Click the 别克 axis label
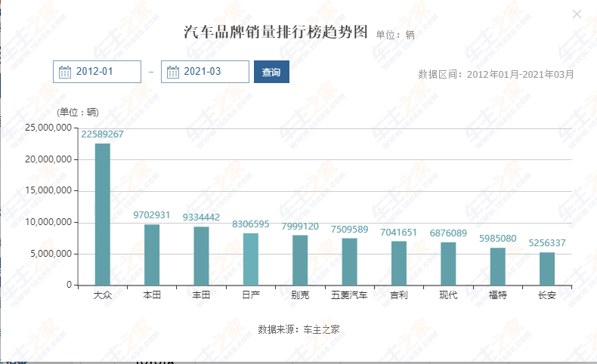 pos(300,295)
